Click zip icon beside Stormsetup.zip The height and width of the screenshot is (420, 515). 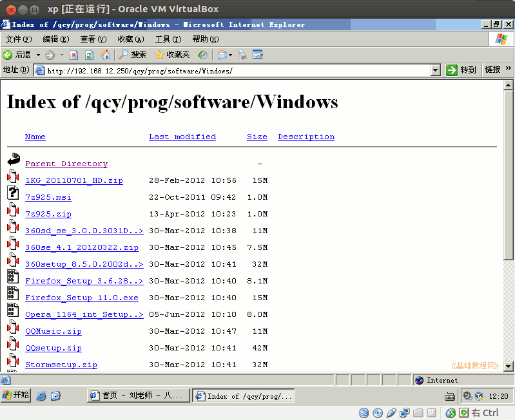(x=13, y=360)
